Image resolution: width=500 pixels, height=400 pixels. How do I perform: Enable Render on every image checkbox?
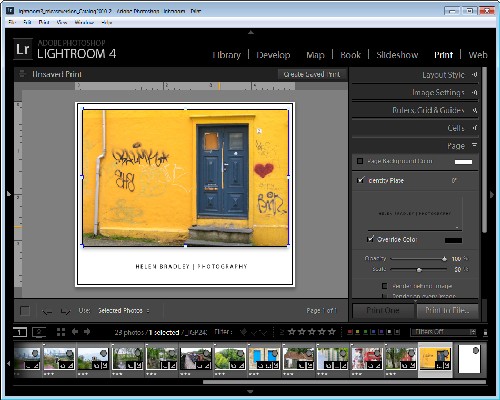coord(384,296)
